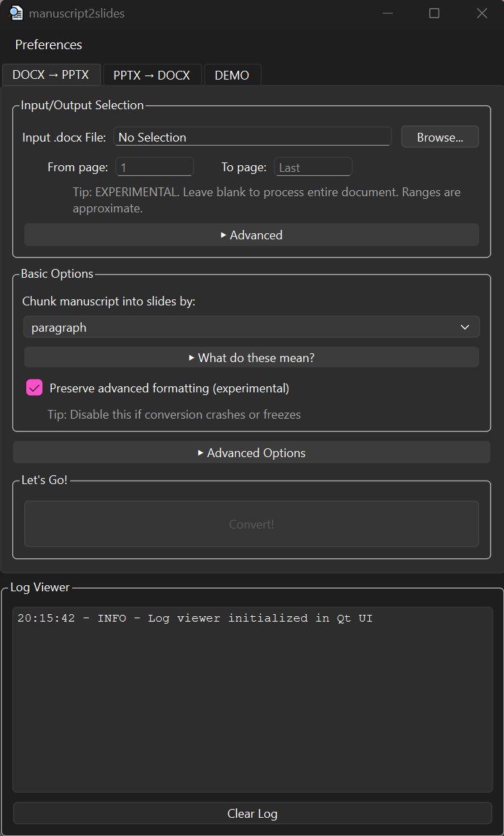
Task: Open the Preferences menu
Action: click(49, 44)
